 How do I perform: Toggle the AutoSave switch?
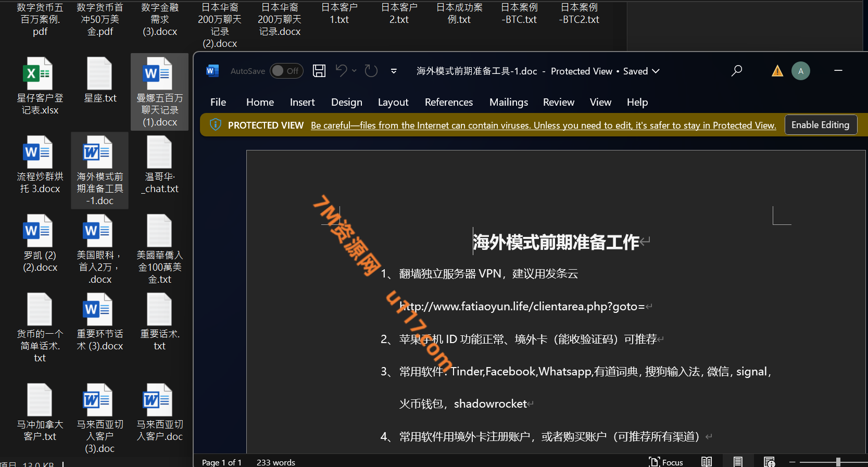click(286, 71)
